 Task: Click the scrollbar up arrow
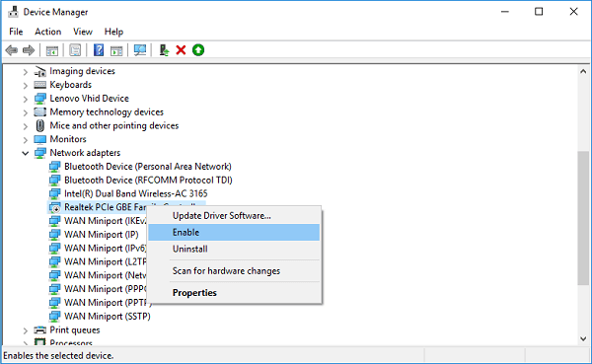583,71
